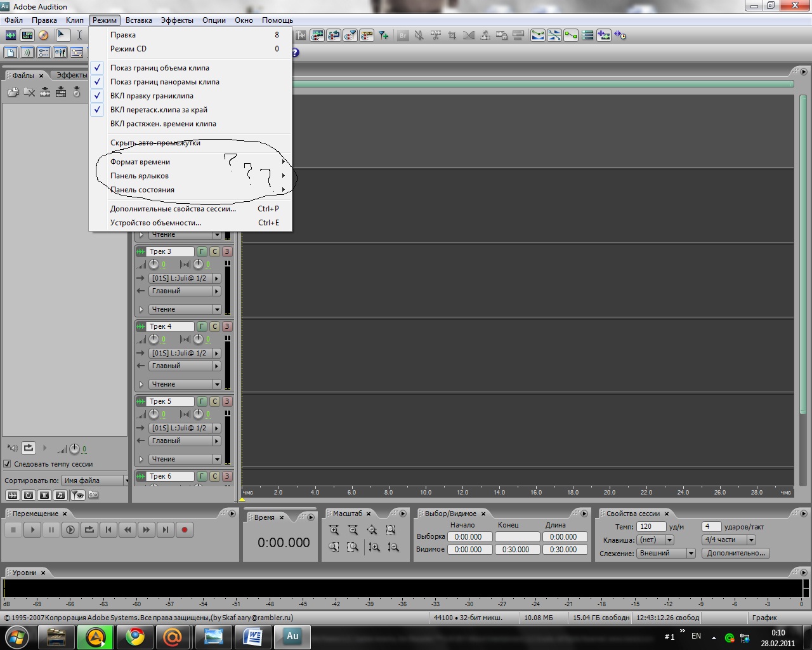Image resolution: width=812 pixels, height=650 pixels.
Task: Open 'Панель ярлыков' submenu
Action: coord(190,176)
